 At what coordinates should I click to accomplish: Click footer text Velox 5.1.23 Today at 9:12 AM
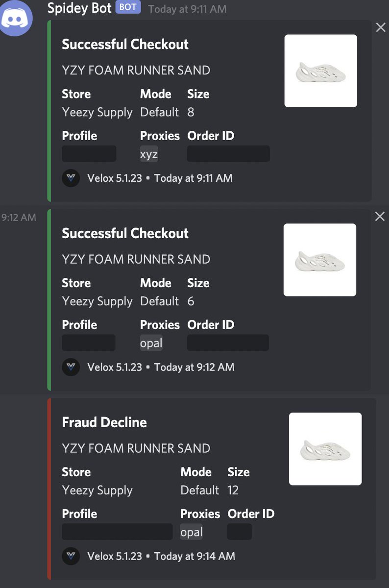[161, 367]
